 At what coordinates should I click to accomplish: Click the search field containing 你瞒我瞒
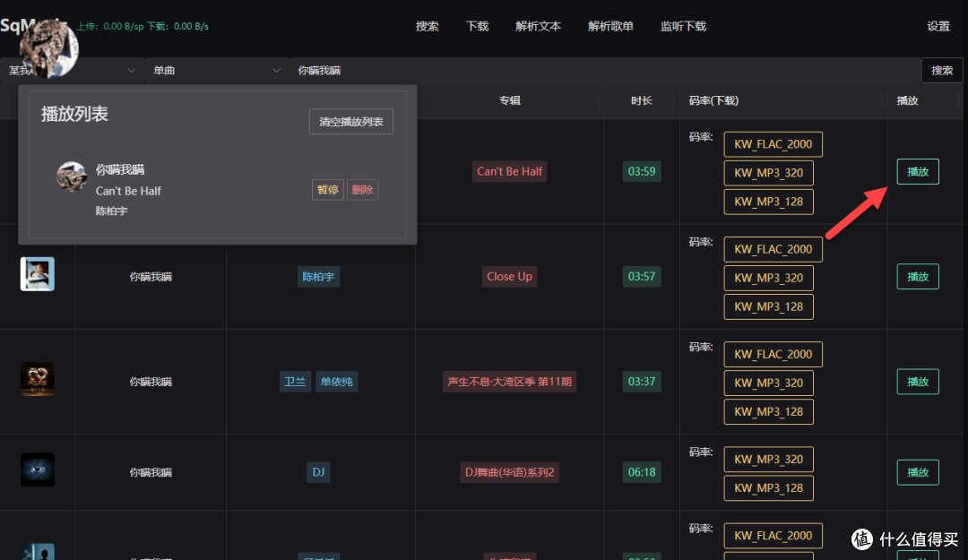click(x=601, y=70)
